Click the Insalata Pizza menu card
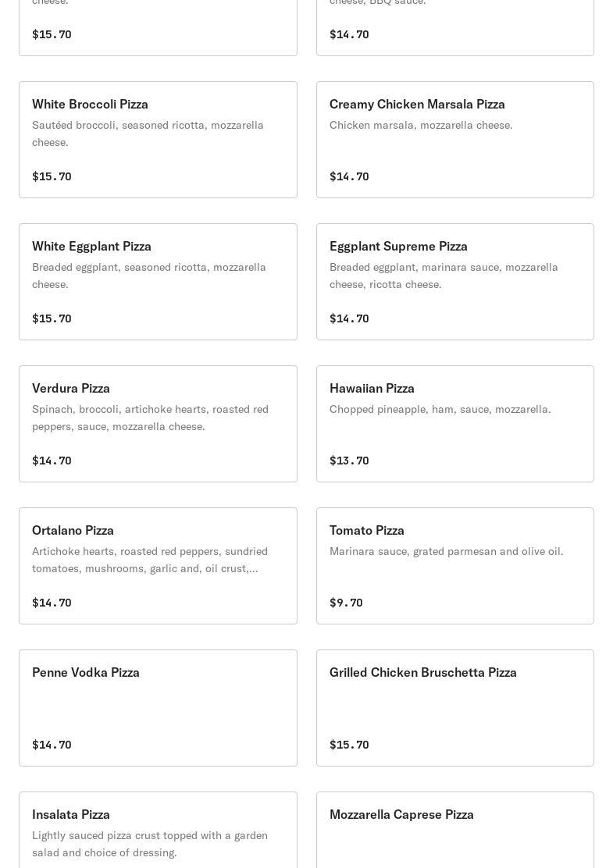The width and height of the screenshot is (613, 868). pos(158,830)
